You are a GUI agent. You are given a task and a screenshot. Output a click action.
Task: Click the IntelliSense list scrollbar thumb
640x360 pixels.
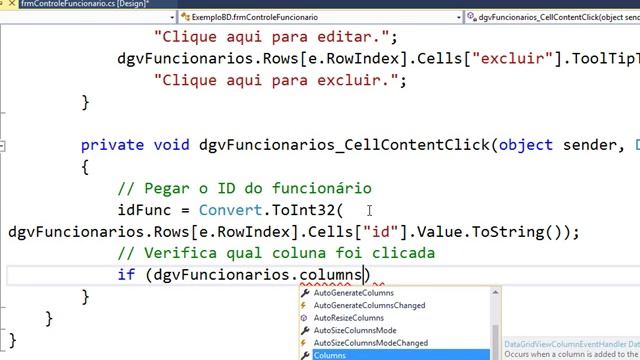[495, 342]
